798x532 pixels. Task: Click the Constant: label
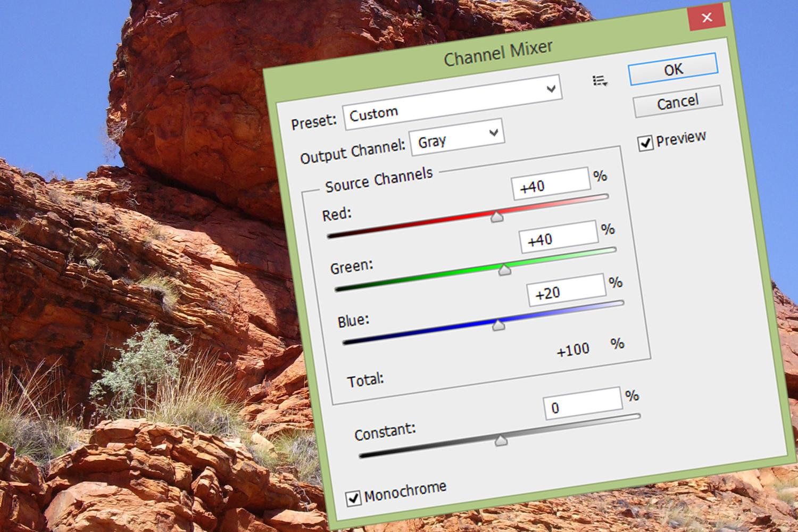385,431
